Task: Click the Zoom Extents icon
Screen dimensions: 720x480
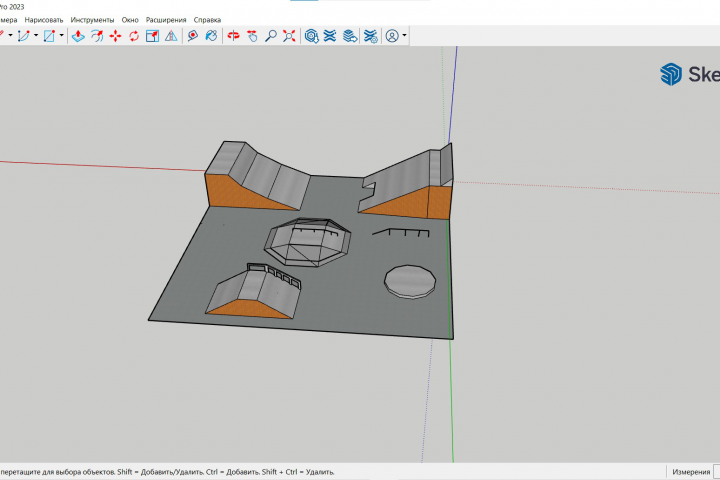Action: pyautogui.click(x=289, y=36)
